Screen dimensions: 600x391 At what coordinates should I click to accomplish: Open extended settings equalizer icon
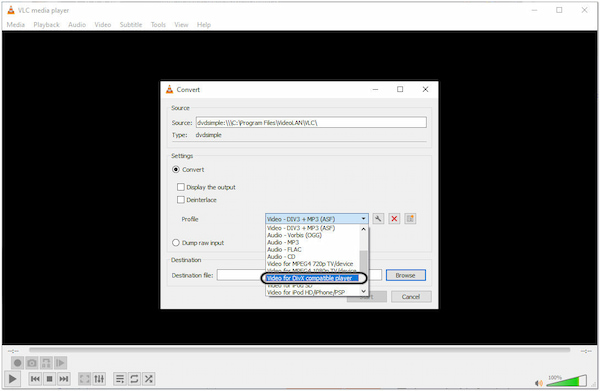tap(99, 379)
